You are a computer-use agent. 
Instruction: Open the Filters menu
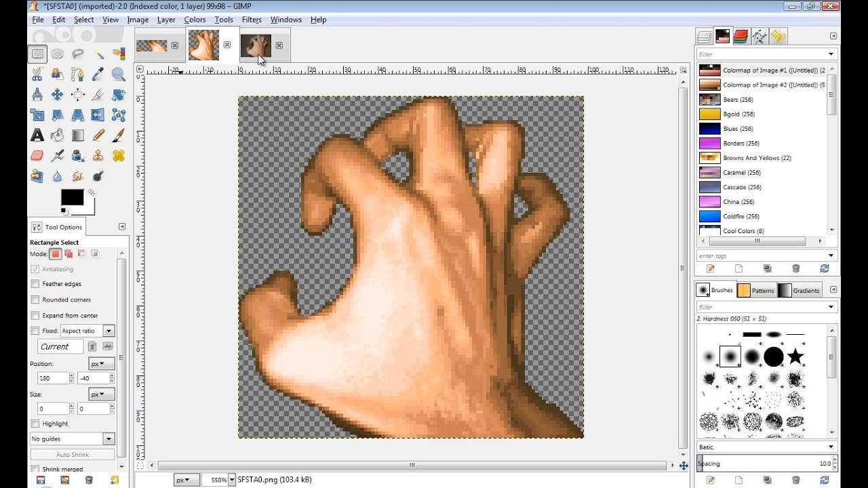[x=252, y=20]
